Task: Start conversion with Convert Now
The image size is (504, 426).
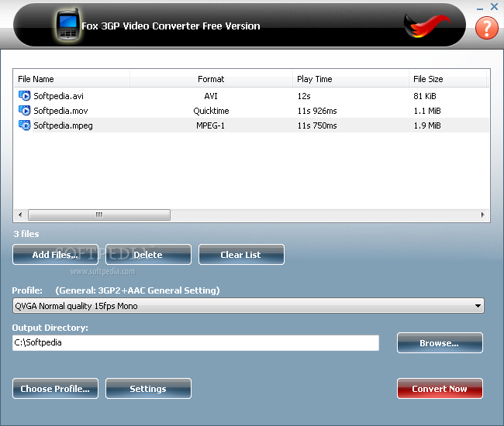Action: (440, 389)
